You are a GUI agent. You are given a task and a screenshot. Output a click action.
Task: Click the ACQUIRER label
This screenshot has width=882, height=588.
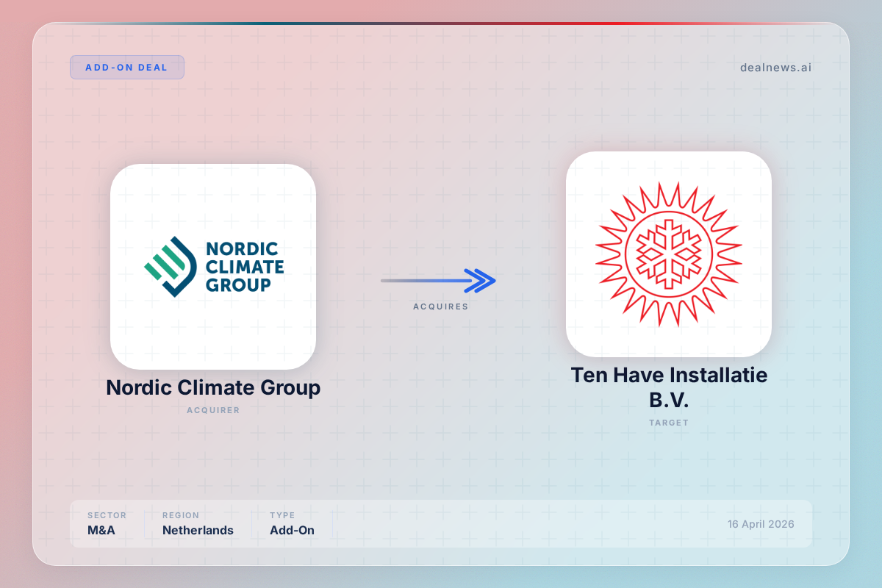[x=213, y=410]
